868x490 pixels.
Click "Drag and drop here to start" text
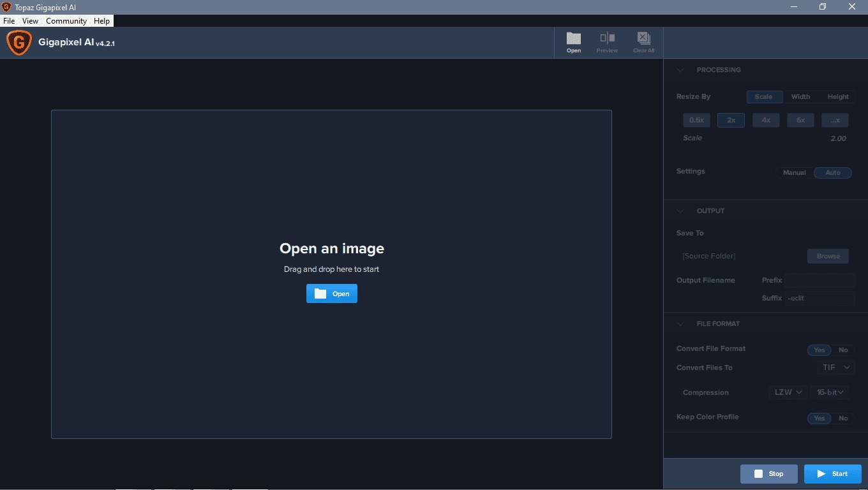331,269
